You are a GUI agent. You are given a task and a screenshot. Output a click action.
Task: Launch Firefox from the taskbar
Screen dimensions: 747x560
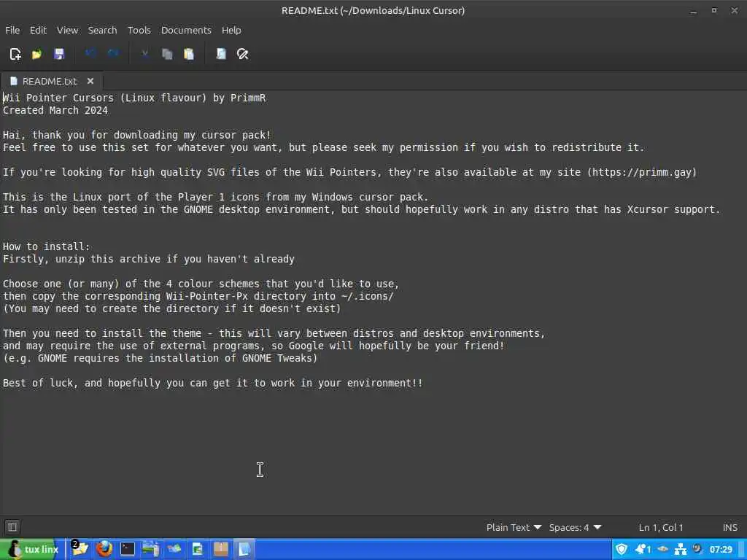coord(104,549)
